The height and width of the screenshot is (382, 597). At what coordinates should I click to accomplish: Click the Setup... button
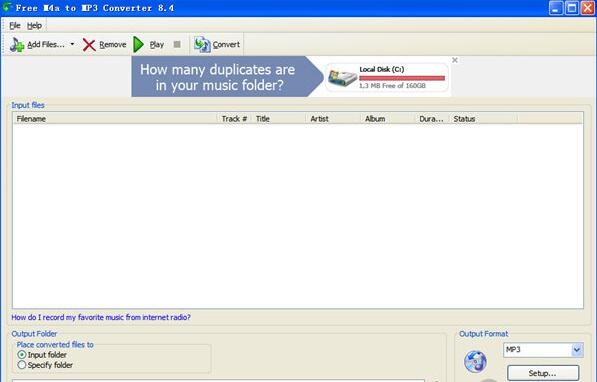click(x=543, y=373)
